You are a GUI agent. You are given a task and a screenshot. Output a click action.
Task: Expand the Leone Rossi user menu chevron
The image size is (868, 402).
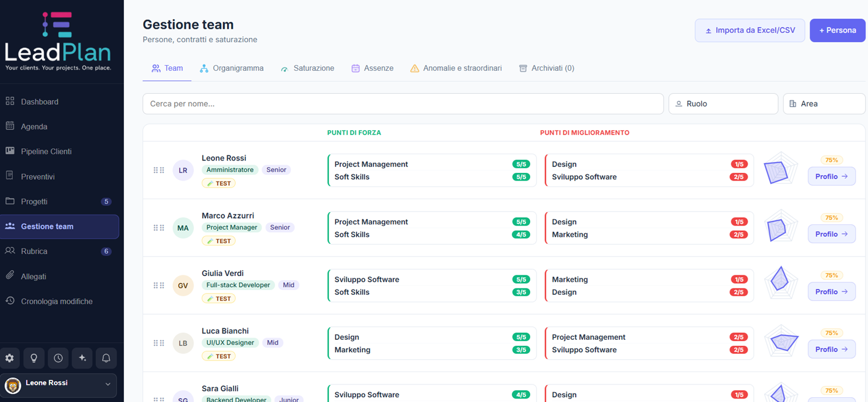click(x=108, y=384)
